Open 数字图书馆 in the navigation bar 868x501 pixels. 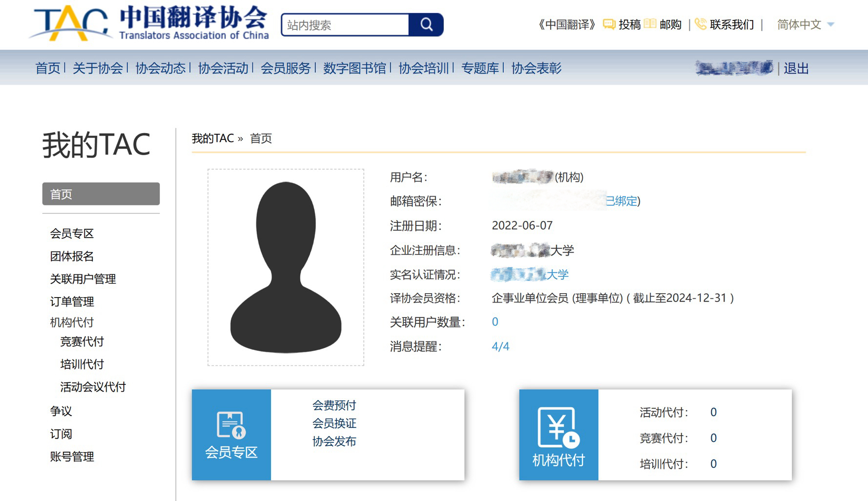[354, 68]
